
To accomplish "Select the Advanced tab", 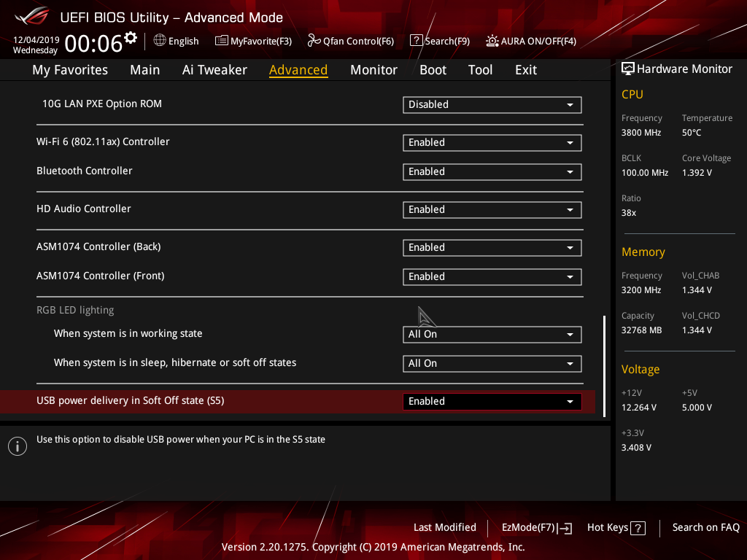I will pos(298,70).
